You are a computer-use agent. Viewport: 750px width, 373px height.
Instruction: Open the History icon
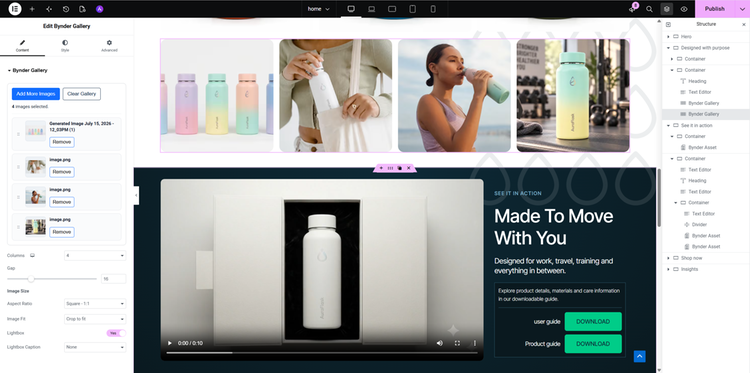click(x=66, y=9)
